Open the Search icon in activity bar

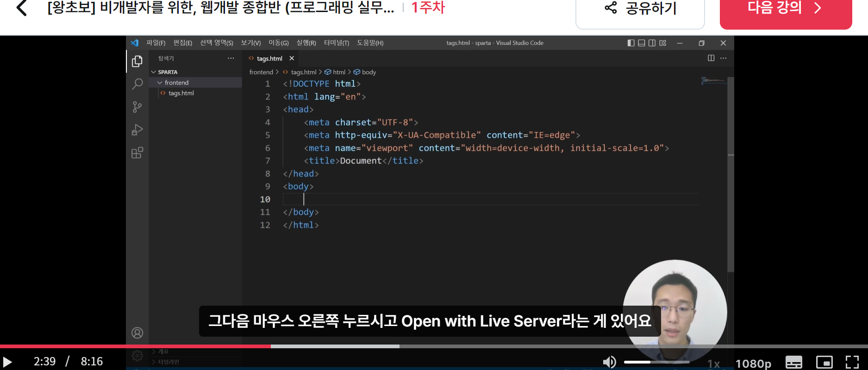[137, 84]
